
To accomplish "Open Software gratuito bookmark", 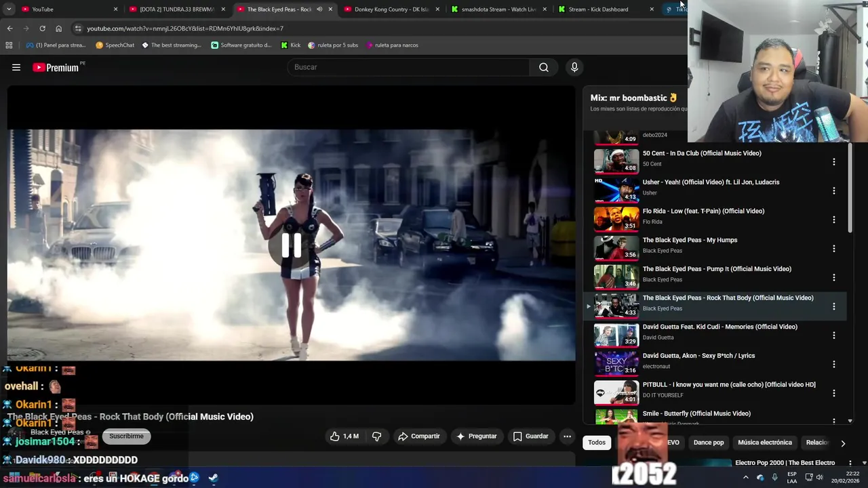I will [x=241, y=45].
